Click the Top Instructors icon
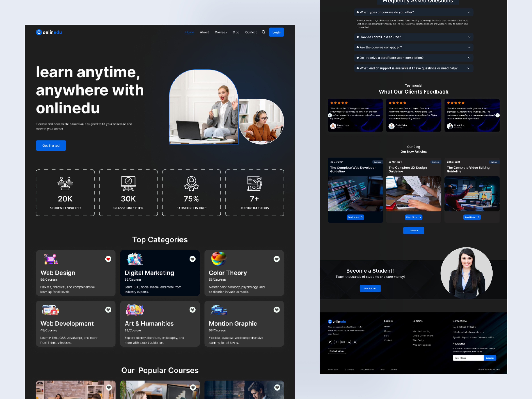Viewport: 532px width, 399px height. point(254,184)
